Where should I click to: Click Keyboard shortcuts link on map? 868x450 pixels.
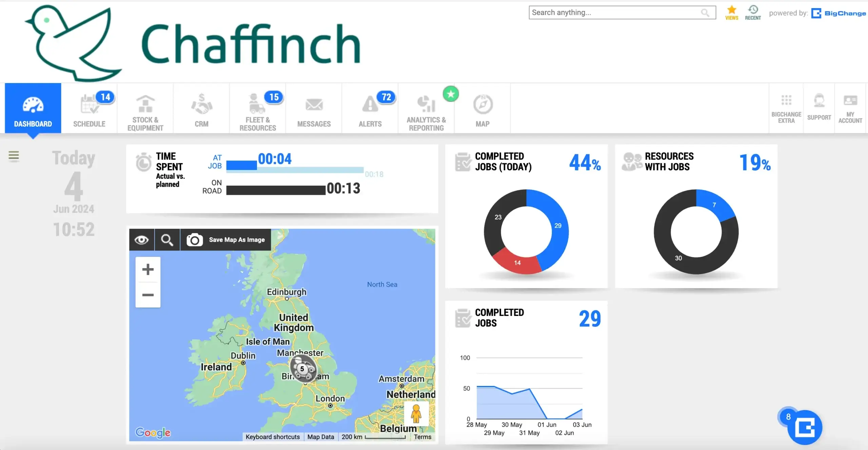pyautogui.click(x=273, y=437)
